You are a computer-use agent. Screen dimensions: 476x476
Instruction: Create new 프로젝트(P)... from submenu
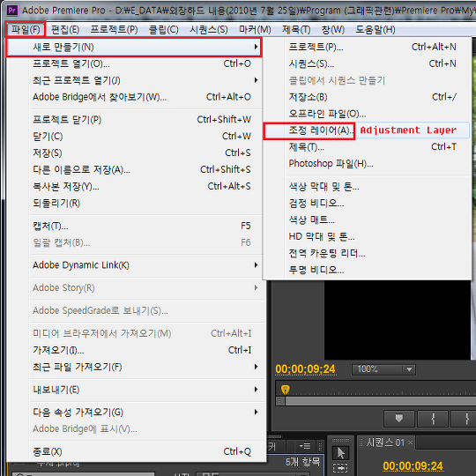click(x=367, y=47)
